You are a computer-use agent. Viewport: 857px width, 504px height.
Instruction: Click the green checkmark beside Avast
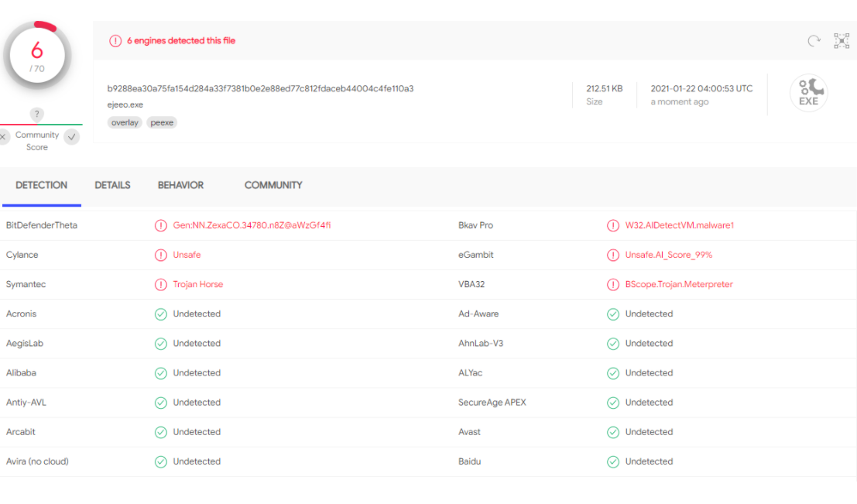point(612,431)
